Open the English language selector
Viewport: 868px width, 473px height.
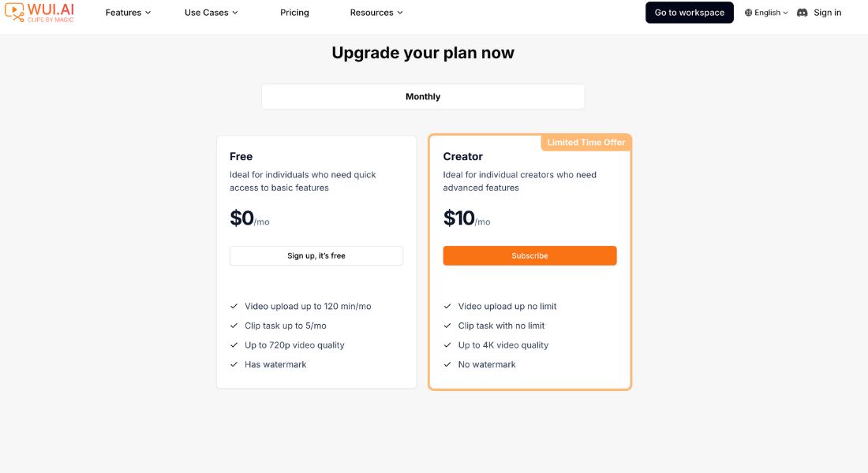point(766,13)
